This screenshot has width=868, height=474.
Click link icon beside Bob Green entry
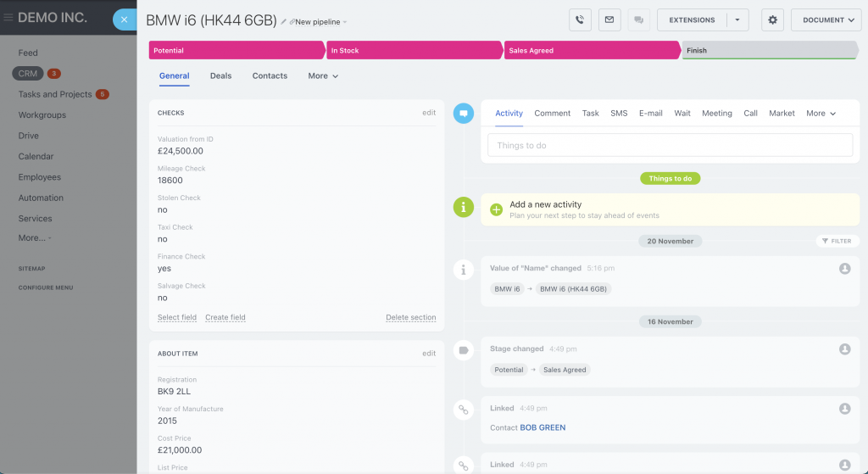(x=464, y=410)
